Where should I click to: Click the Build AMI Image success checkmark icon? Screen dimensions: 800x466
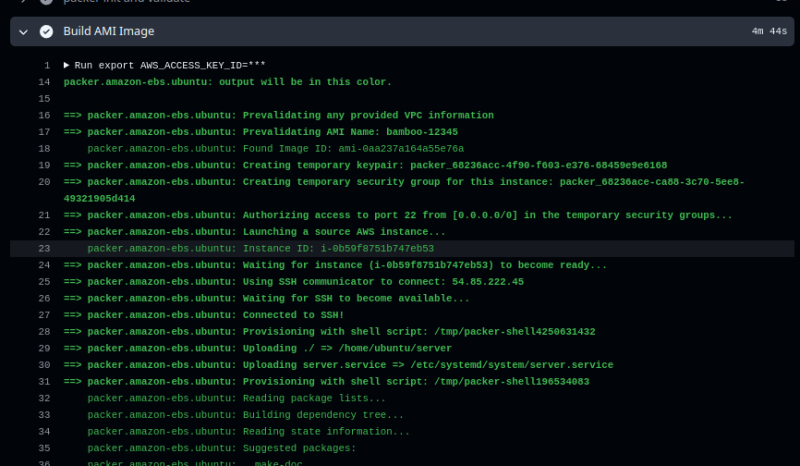click(x=46, y=32)
